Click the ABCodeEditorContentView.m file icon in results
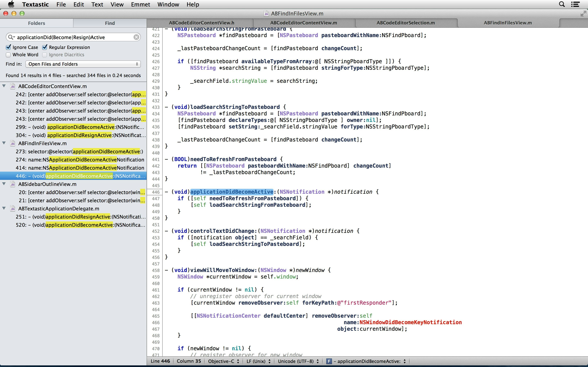The height and width of the screenshot is (367, 588). (13, 86)
